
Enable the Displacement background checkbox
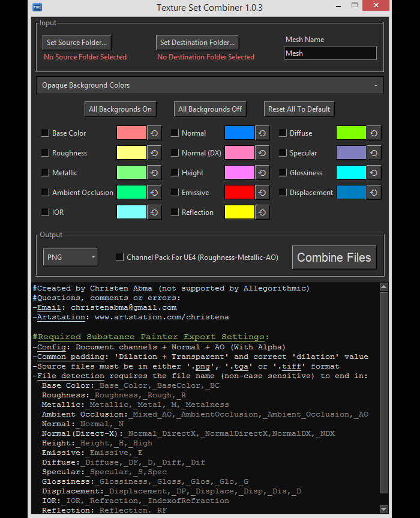(283, 192)
